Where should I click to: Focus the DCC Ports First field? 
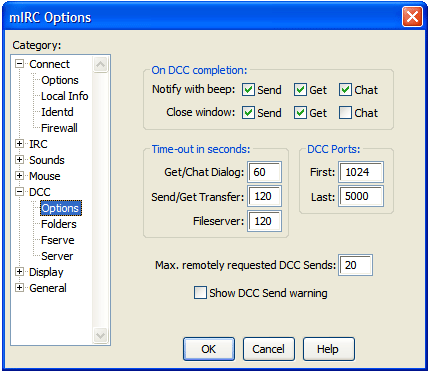(x=361, y=172)
